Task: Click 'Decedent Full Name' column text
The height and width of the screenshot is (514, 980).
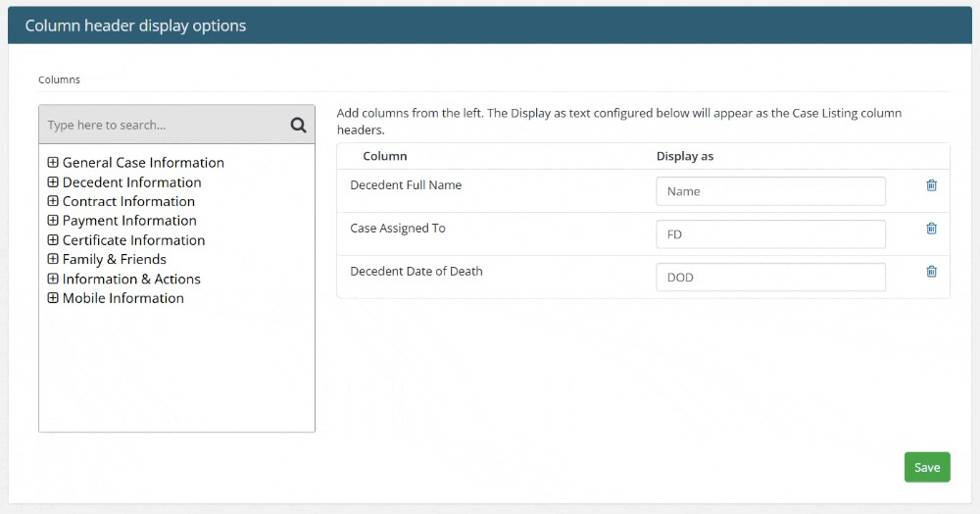Action: tap(406, 185)
